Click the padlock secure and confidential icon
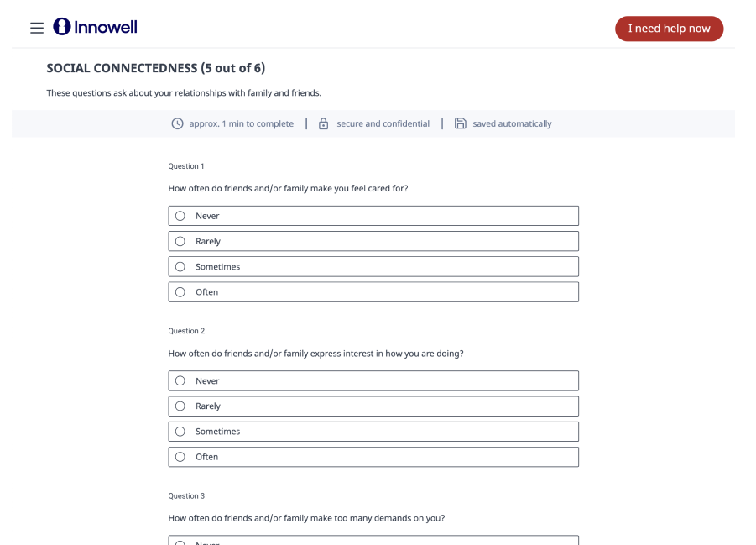756x545 pixels. [324, 123]
